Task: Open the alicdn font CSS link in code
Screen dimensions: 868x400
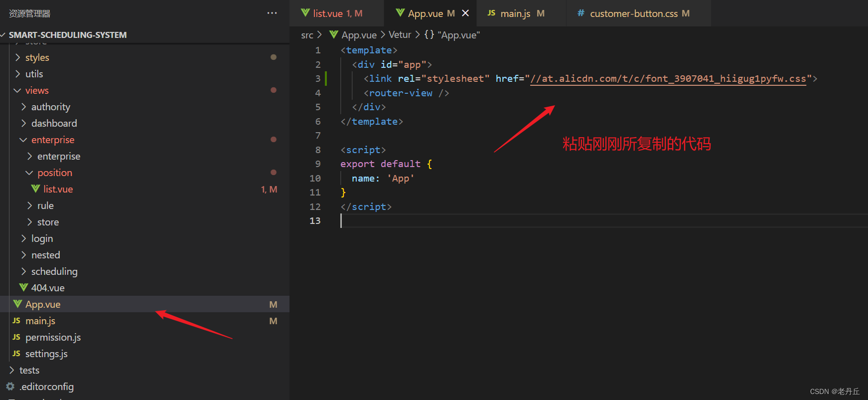Action: click(x=668, y=79)
